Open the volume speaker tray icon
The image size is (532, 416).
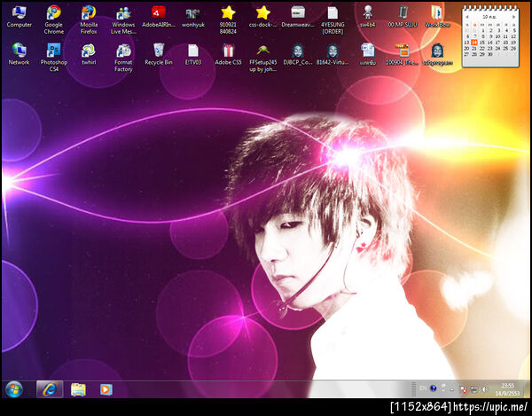coord(485,389)
